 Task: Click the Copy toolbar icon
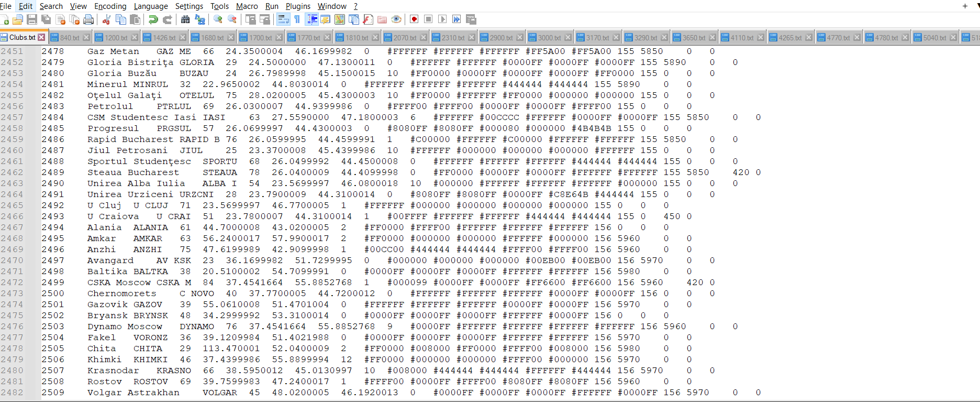coord(120,20)
